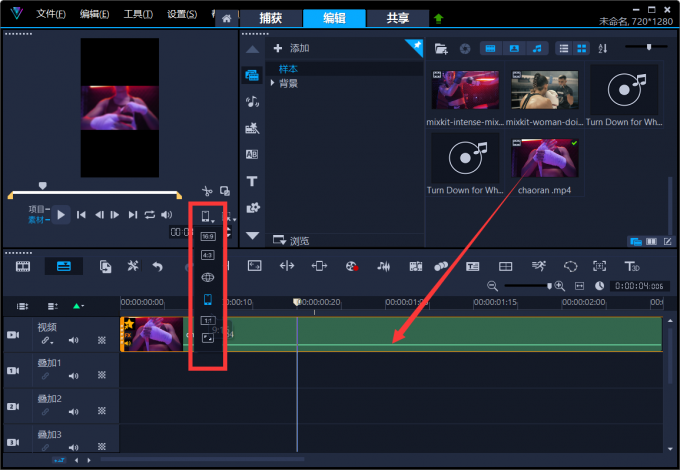Image resolution: width=680 pixels, height=470 pixels.
Task: Open the Media library sidebar icon
Action: tap(252, 75)
